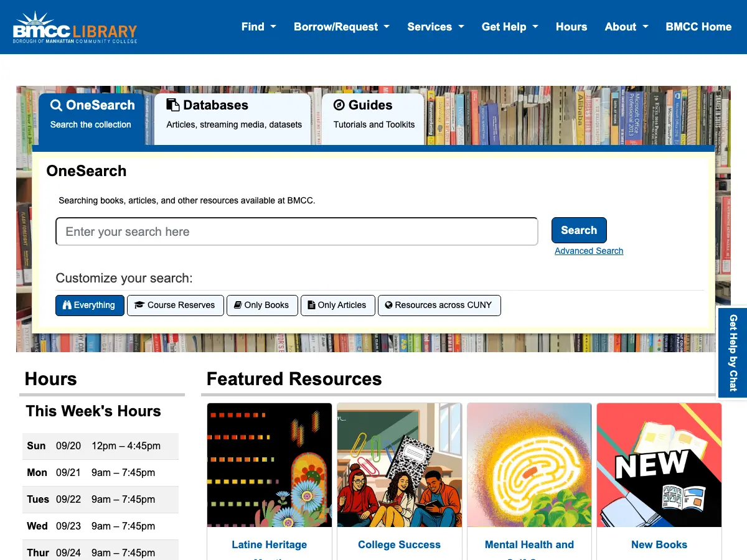Click the 'Featured Resources' heading
Screen dimensions: 747x560
[x=294, y=379]
